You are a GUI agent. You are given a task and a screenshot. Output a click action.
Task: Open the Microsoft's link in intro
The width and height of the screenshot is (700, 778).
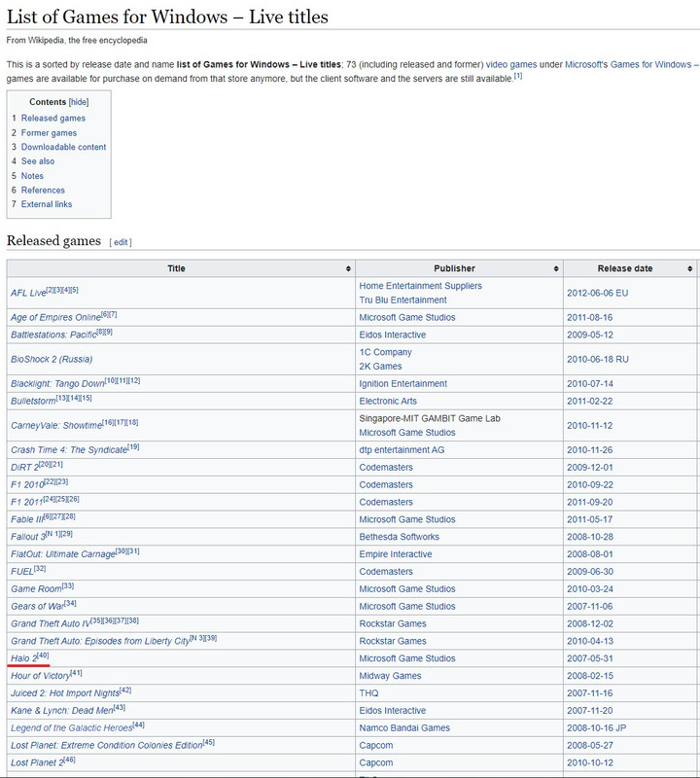coord(586,64)
